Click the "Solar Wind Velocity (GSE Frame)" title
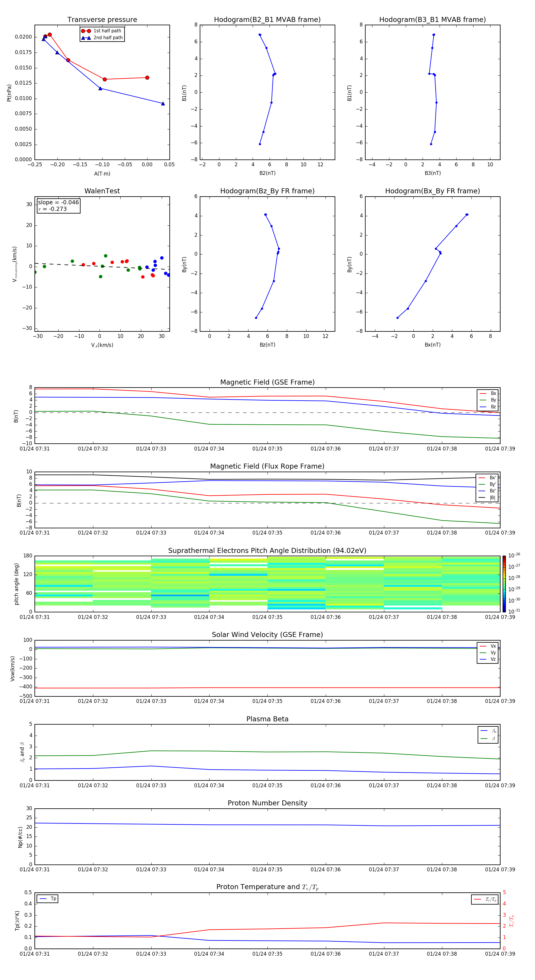This screenshot has width=535, height=980. [x=267, y=635]
